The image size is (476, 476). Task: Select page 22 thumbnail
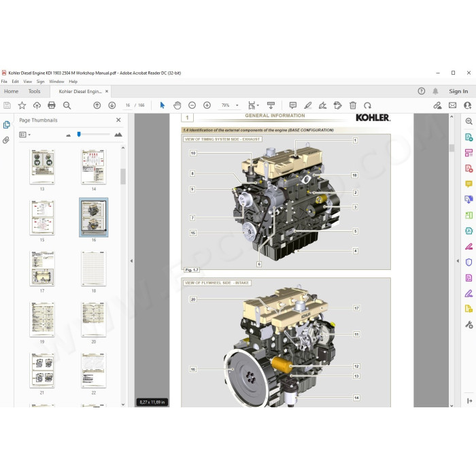coord(94,371)
